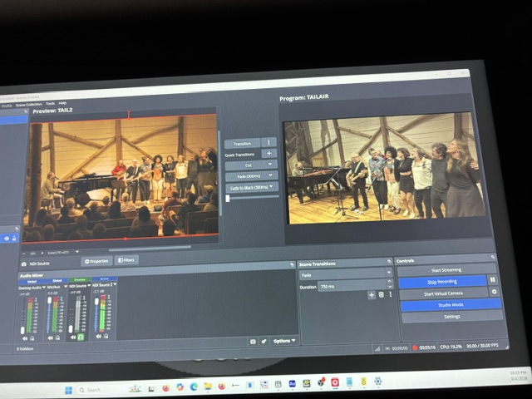Expand Fade to Black (300ms) transition dropdown
This screenshot has height=399, width=532.
[x=271, y=186]
